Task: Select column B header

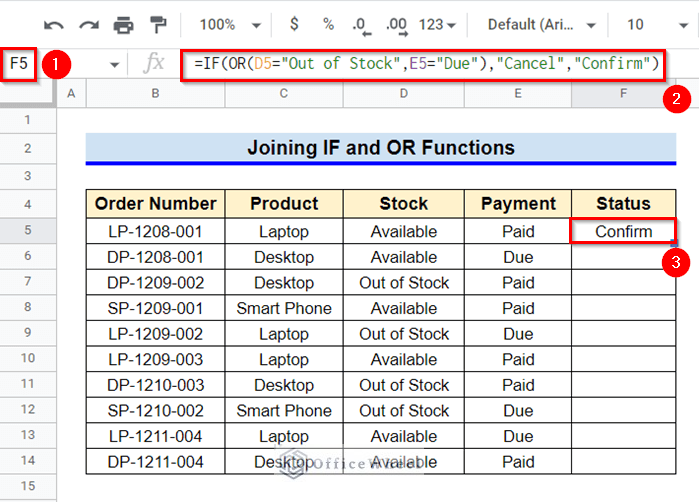Action: [x=155, y=94]
